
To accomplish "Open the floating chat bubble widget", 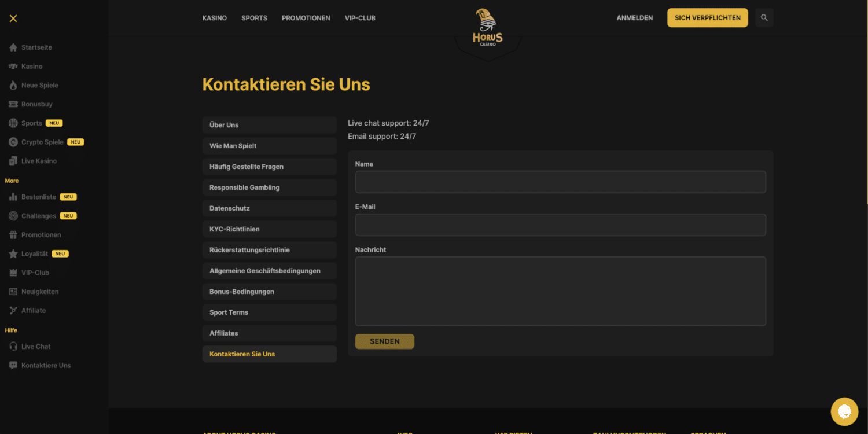I will pos(844,411).
